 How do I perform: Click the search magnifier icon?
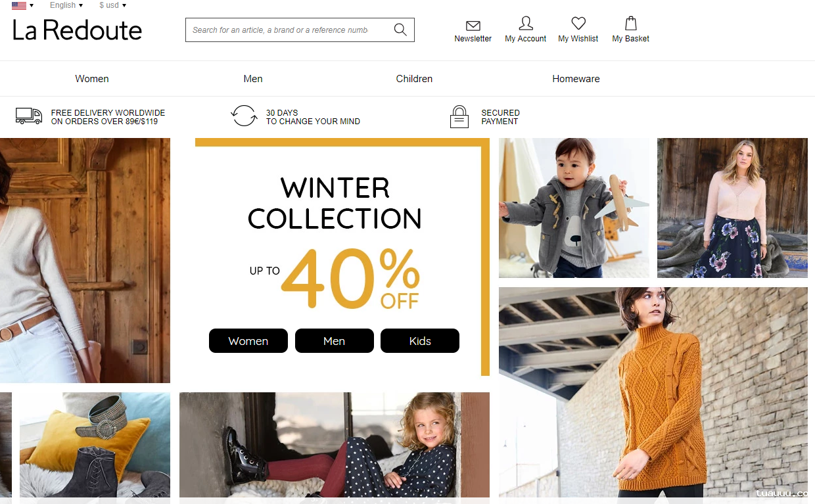coord(400,30)
